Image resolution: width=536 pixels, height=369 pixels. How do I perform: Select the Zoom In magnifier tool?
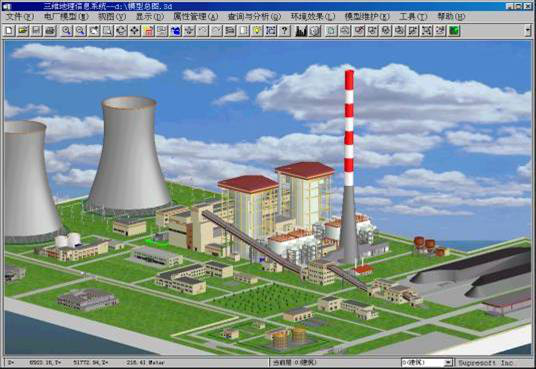67,31
